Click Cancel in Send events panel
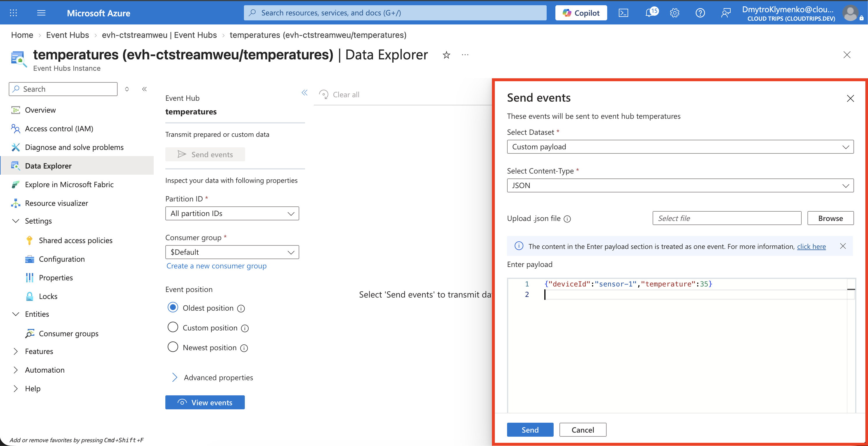 [x=583, y=430]
